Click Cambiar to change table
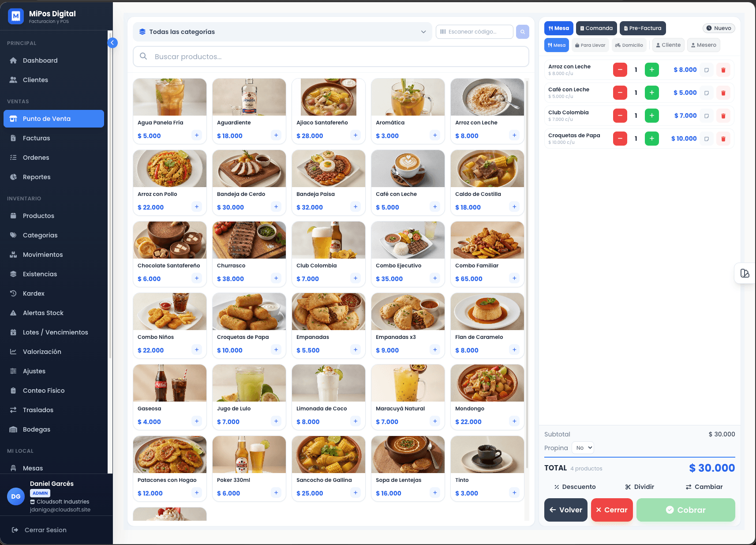The width and height of the screenshot is (756, 545). pos(704,487)
